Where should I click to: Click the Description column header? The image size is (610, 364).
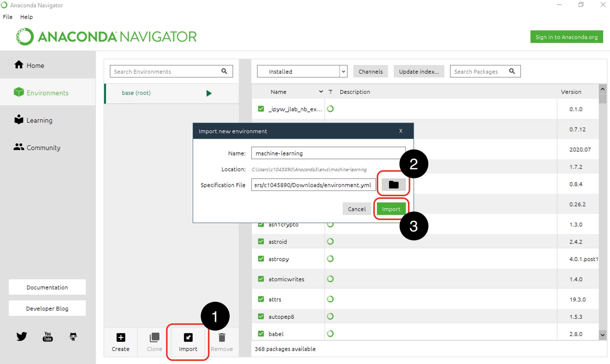coord(355,92)
